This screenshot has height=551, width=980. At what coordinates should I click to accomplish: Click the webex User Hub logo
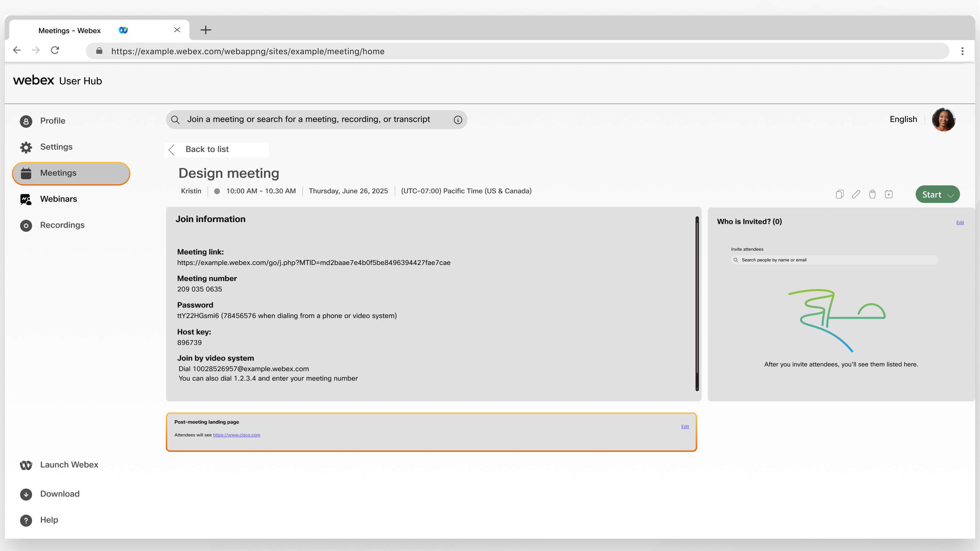tap(58, 80)
